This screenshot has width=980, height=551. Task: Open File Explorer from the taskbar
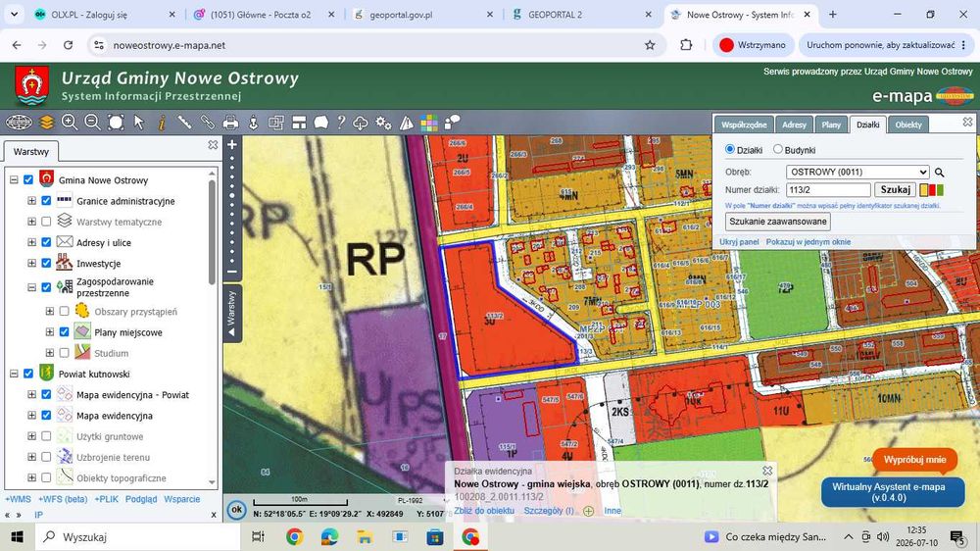pyautogui.click(x=365, y=536)
